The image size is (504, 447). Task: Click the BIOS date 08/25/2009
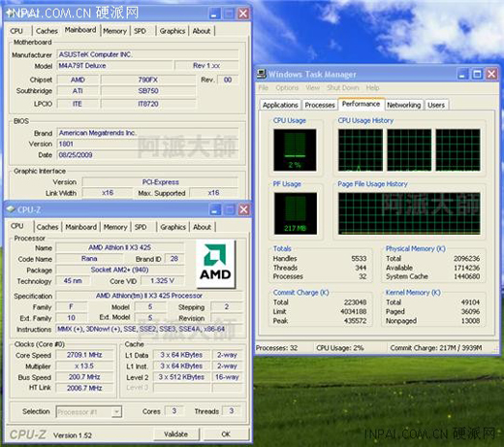(x=147, y=155)
